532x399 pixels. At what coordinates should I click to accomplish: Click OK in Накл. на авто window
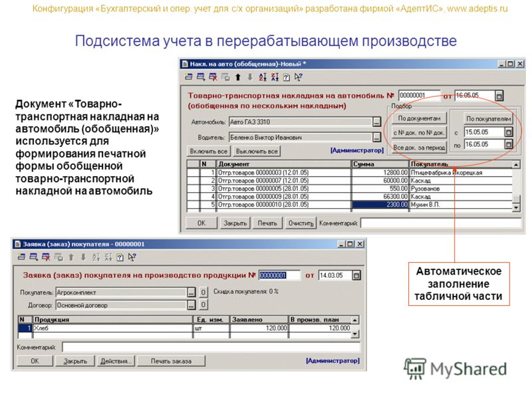tap(201, 223)
